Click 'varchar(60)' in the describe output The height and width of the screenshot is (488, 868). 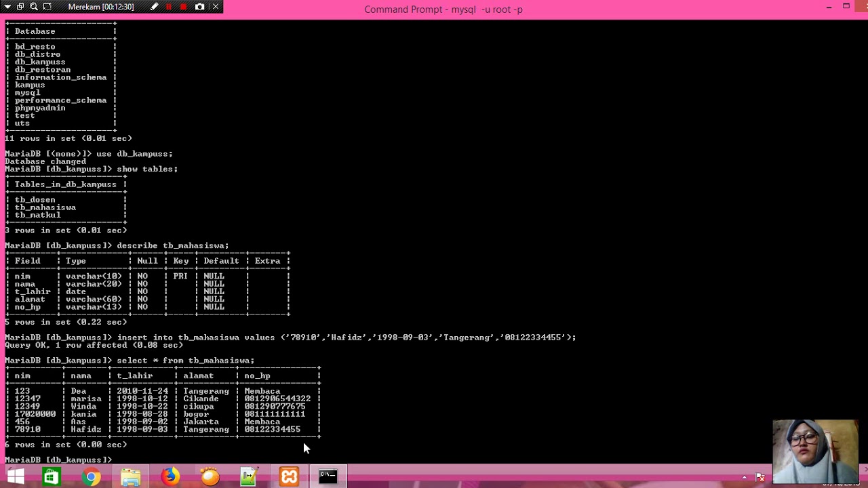94,300
